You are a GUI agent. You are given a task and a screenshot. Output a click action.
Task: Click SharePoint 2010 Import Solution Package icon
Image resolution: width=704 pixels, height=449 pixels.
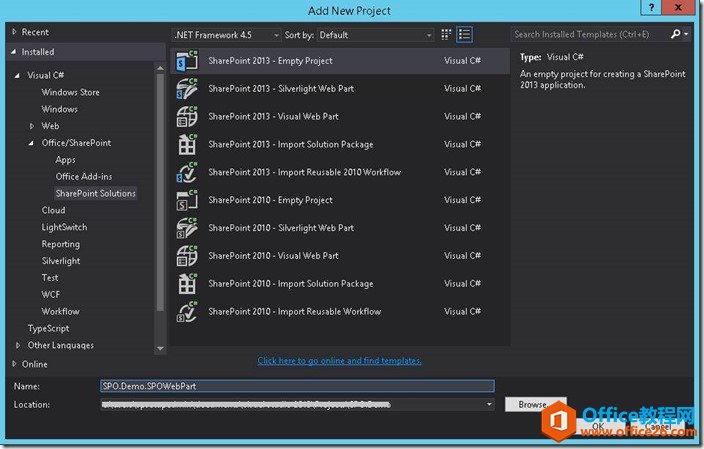187,283
